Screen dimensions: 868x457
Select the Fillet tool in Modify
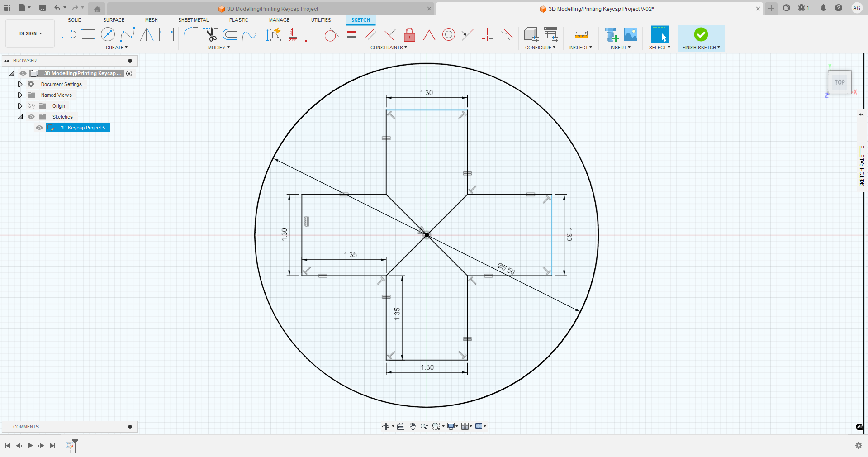[190, 34]
